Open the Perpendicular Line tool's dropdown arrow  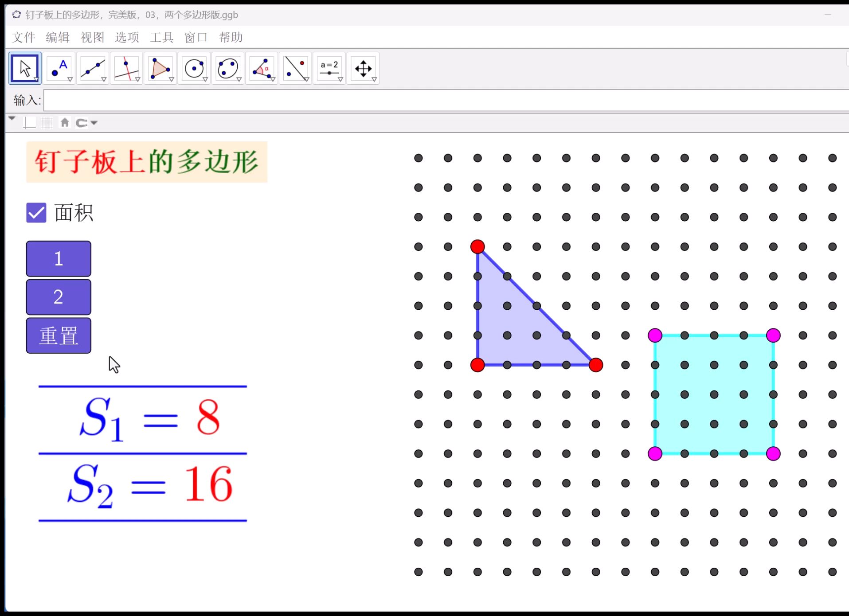click(137, 80)
